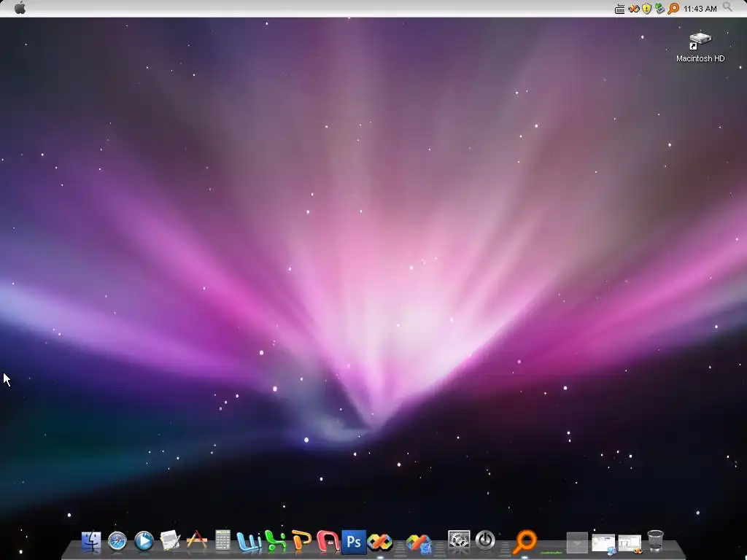Launch Finder from the dock
Screen dimensions: 747x560
point(91,542)
